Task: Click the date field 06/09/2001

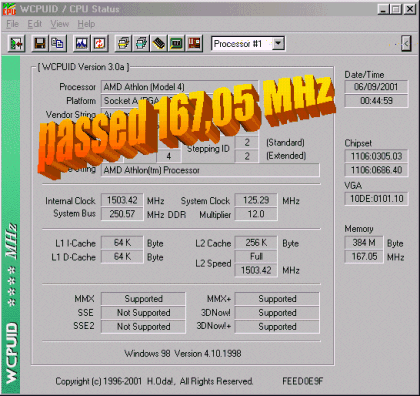Action: pyautogui.click(x=376, y=87)
